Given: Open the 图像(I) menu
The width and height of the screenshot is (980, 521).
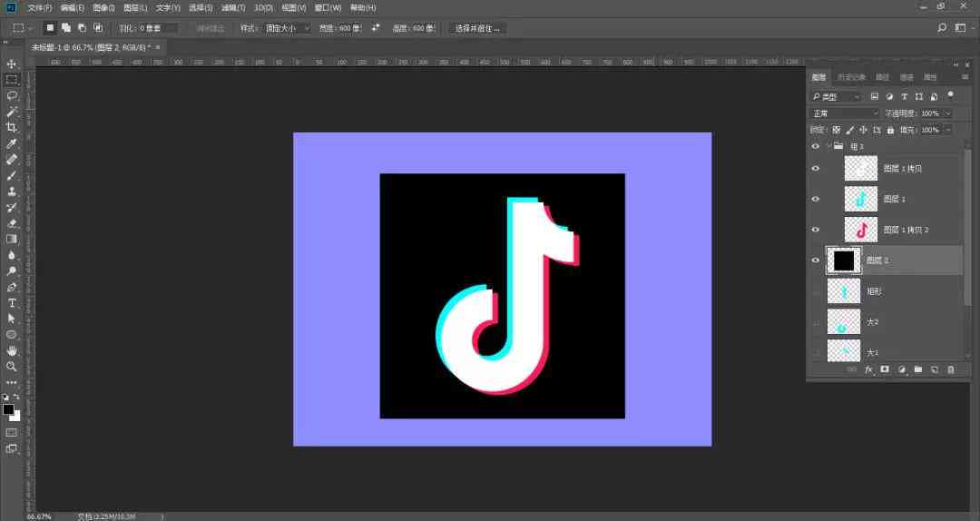Looking at the screenshot, I should [x=103, y=7].
